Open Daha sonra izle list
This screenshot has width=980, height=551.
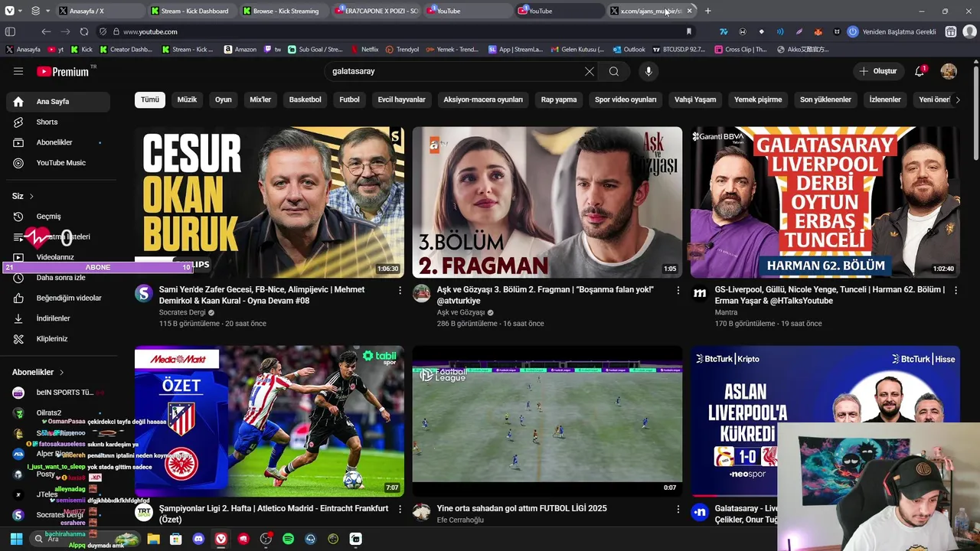(58, 277)
